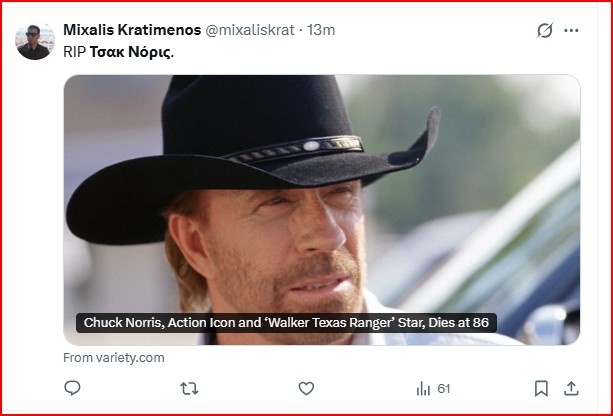Share the tweet via upload arrow icon

pyautogui.click(x=571, y=388)
